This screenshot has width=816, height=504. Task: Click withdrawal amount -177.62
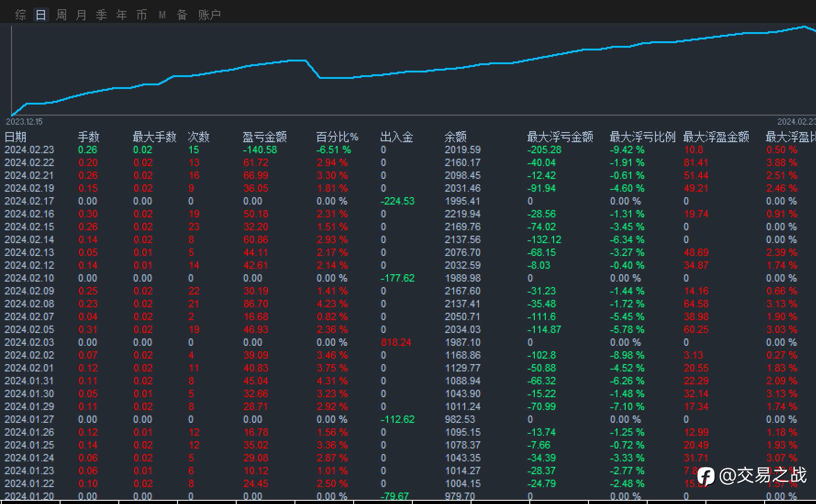398,278
